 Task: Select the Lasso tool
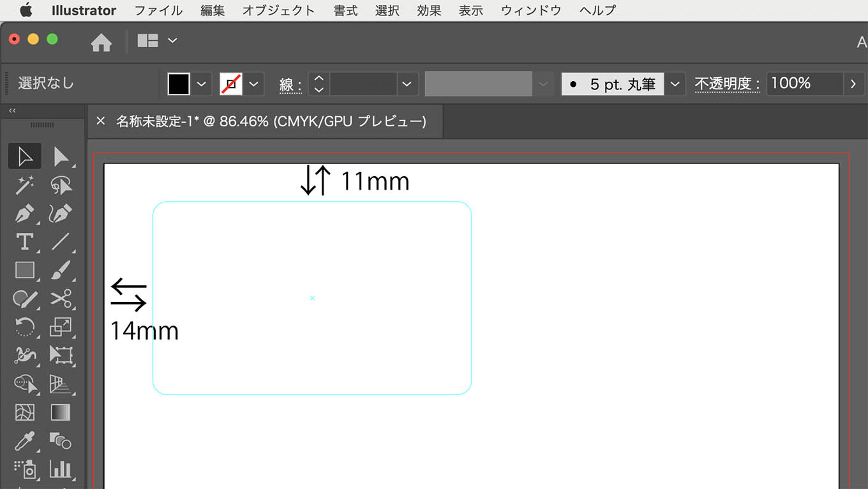click(61, 185)
